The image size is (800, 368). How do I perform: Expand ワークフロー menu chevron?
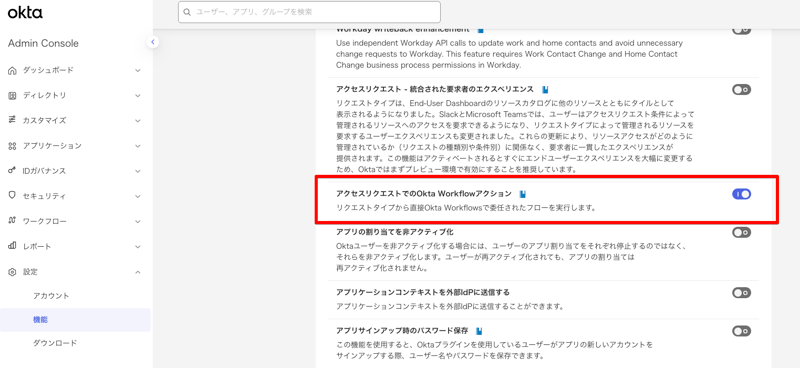(x=138, y=221)
